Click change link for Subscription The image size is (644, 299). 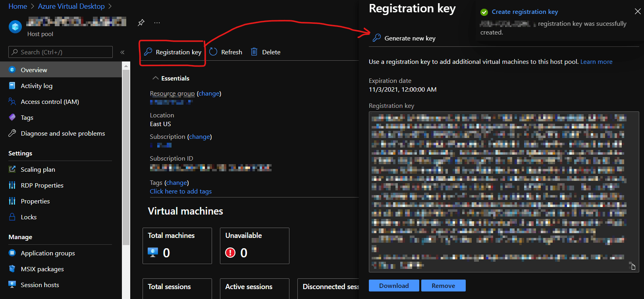click(199, 137)
